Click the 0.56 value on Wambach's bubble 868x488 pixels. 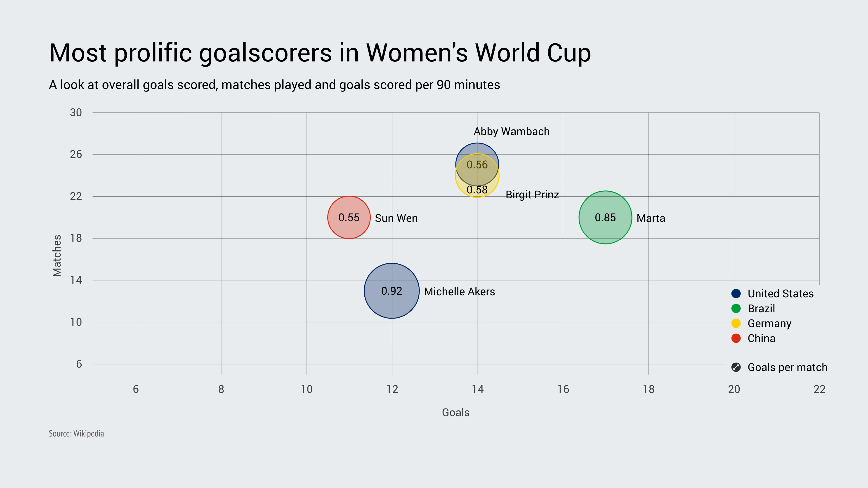[477, 165]
